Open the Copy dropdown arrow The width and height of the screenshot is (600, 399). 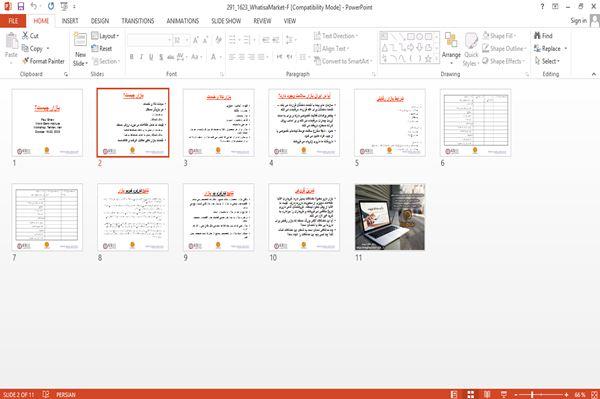pyautogui.click(x=48, y=49)
